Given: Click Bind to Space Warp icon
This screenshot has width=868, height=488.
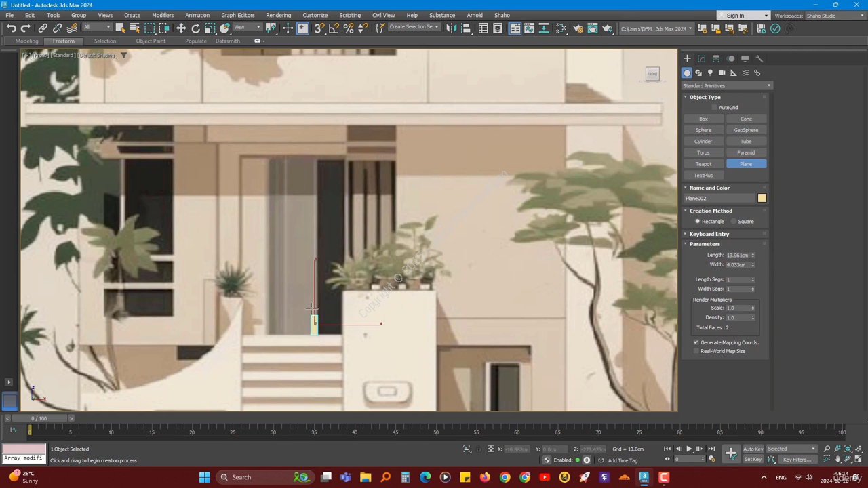Looking at the screenshot, I should [x=72, y=28].
